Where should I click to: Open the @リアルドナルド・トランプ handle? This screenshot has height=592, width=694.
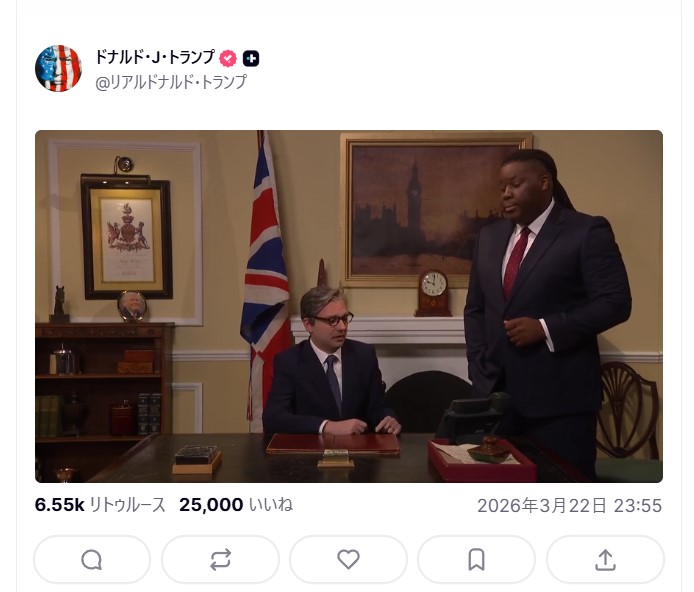(x=171, y=82)
